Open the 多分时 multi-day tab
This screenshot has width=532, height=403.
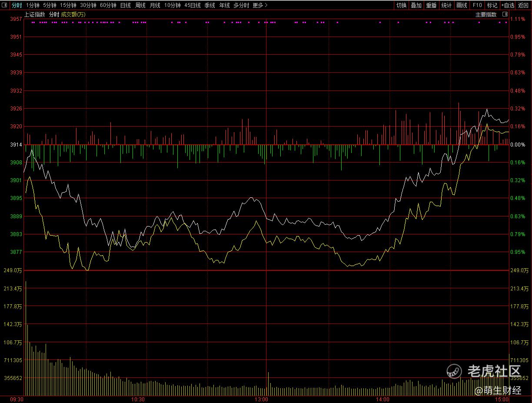click(x=241, y=5)
